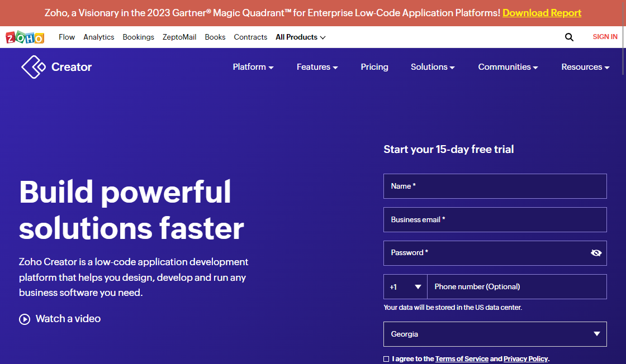Screen dimensions: 626x364
Task: Click the Watch a video play icon
Action: point(25,319)
